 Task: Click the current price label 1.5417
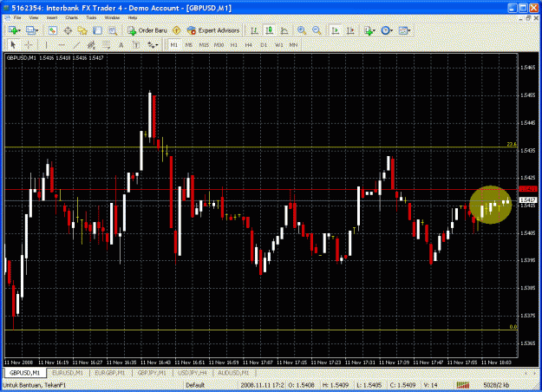528,199
